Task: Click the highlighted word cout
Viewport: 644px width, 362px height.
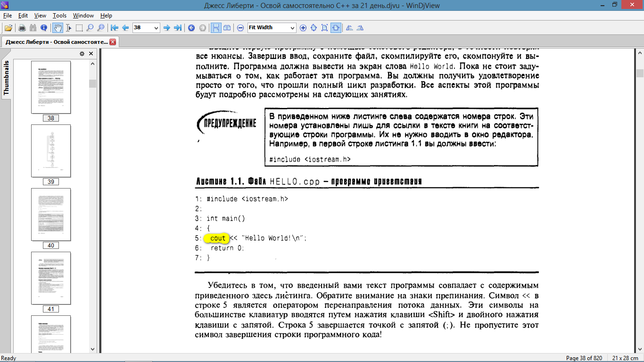Action: point(218,239)
